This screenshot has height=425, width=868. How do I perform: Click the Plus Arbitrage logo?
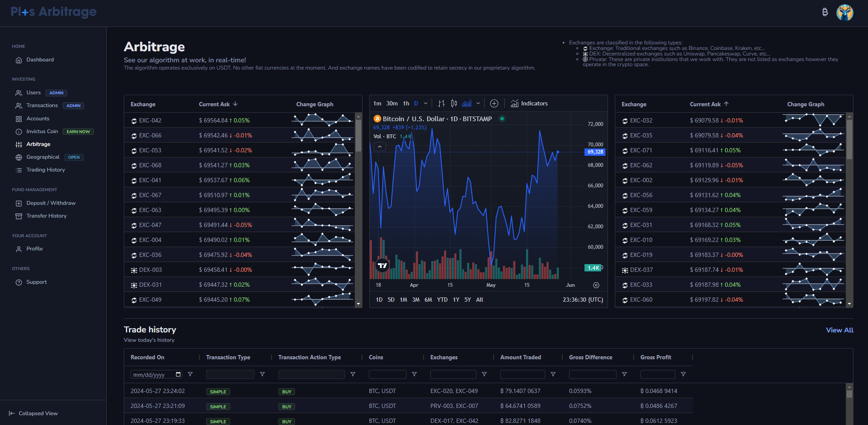pyautogui.click(x=53, y=12)
